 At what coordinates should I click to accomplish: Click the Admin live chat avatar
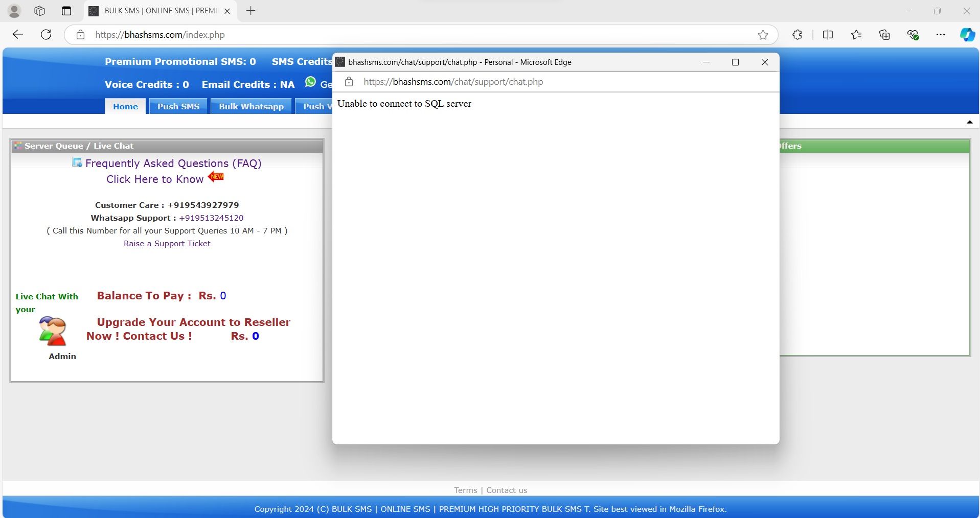click(x=53, y=331)
